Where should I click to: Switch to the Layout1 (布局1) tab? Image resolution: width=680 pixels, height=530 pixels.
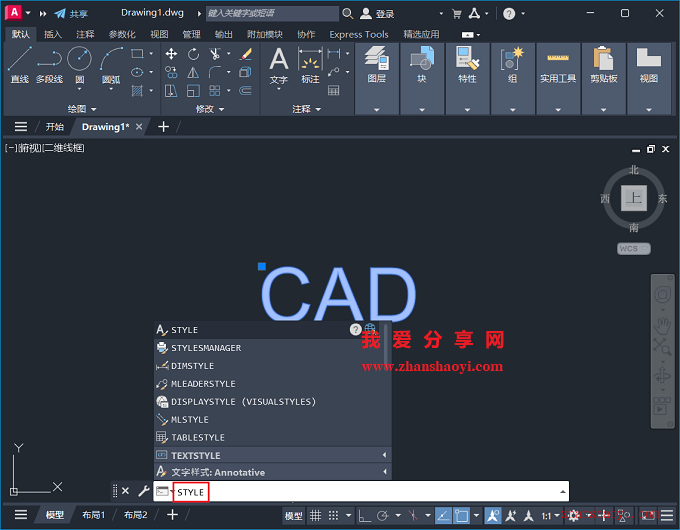[x=94, y=515]
